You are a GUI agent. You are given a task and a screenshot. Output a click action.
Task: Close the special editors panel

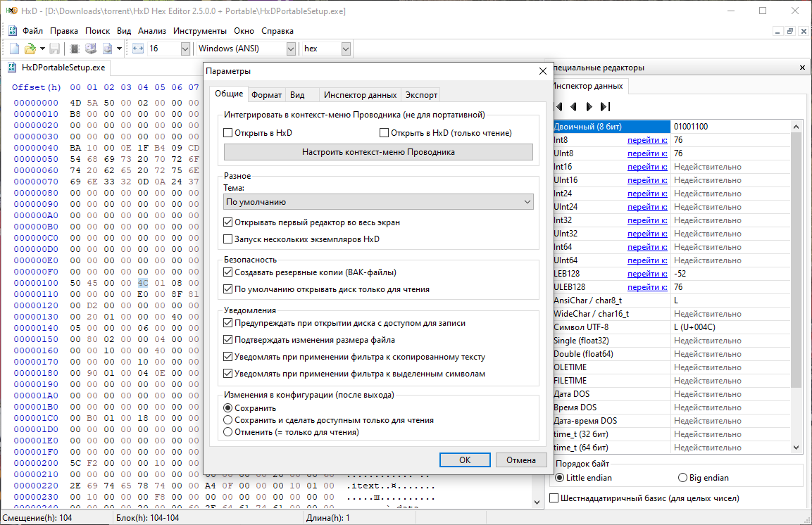click(x=802, y=68)
